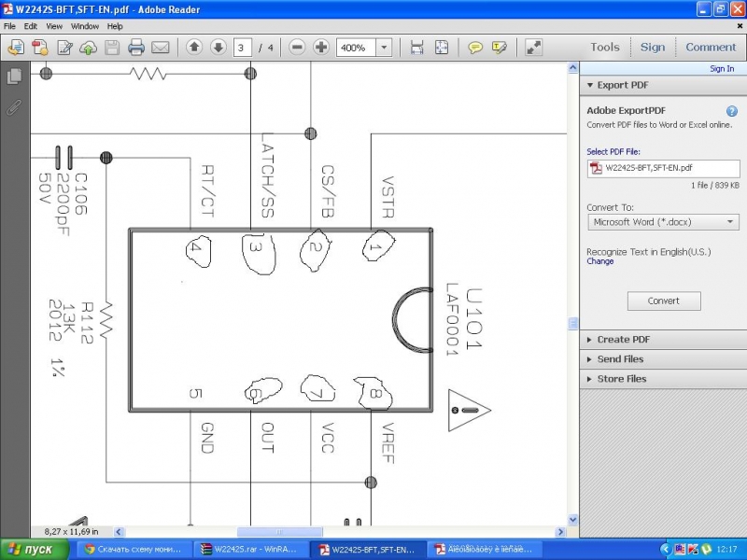Click the email envelope icon in toolbar
This screenshot has width=747, height=560.
click(161, 48)
